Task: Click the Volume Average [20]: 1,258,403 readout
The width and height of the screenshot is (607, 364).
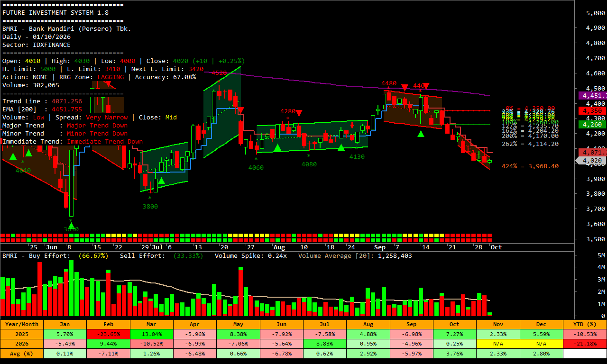Action: (x=355, y=256)
